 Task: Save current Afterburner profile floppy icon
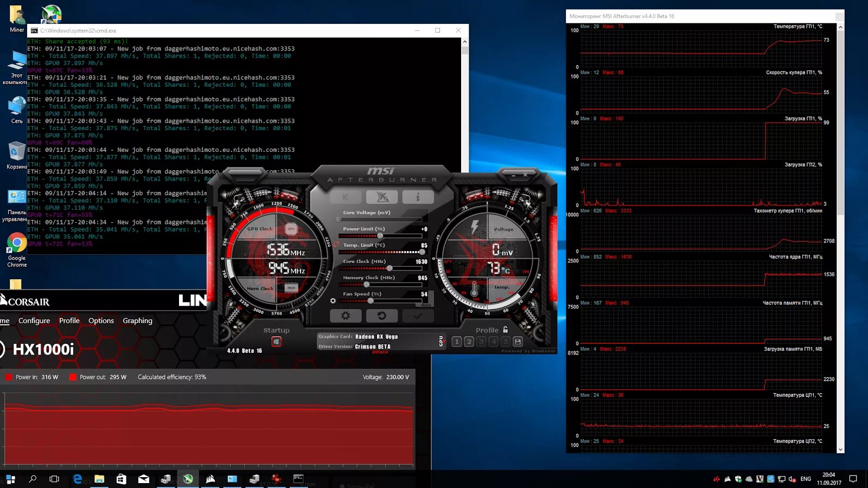click(518, 342)
